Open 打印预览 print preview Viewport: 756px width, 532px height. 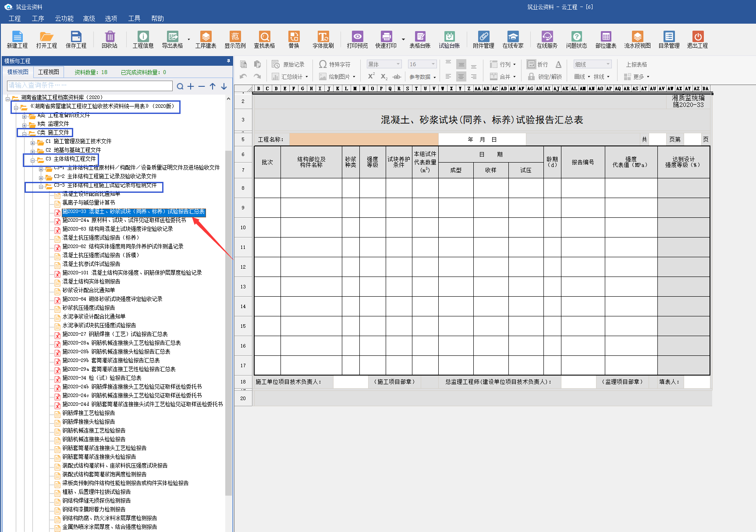pyautogui.click(x=357, y=39)
